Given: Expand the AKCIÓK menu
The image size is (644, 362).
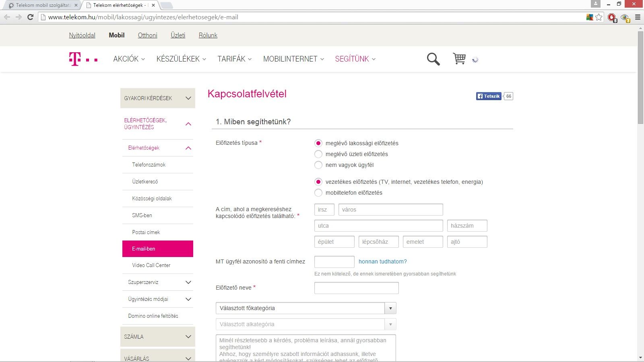Looking at the screenshot, I should point(129,59).
